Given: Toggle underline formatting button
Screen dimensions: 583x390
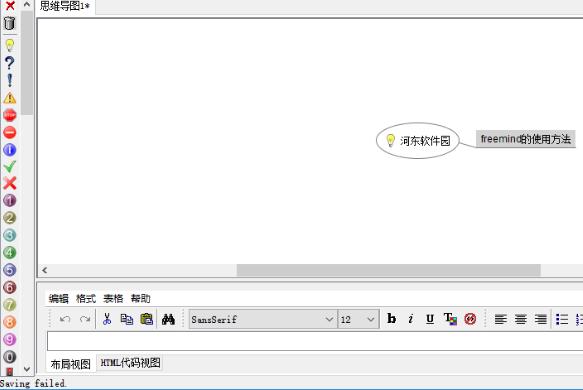Looking at the screenshot, I should [x=430, y=319].
